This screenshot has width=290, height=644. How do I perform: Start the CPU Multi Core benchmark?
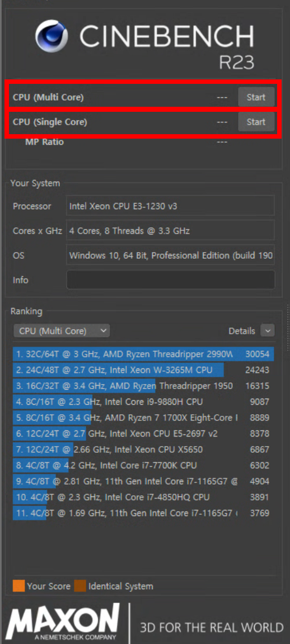point(256,97)
